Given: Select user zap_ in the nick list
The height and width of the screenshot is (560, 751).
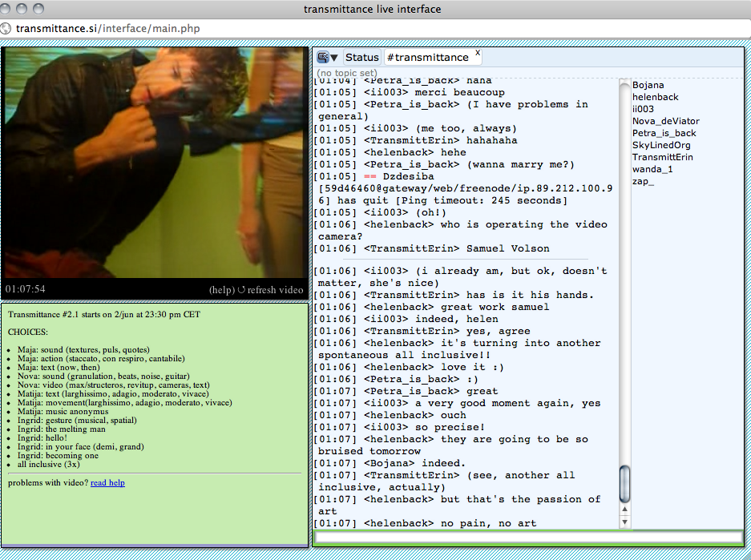Looking at the screenshot, I should pos(643,181).
